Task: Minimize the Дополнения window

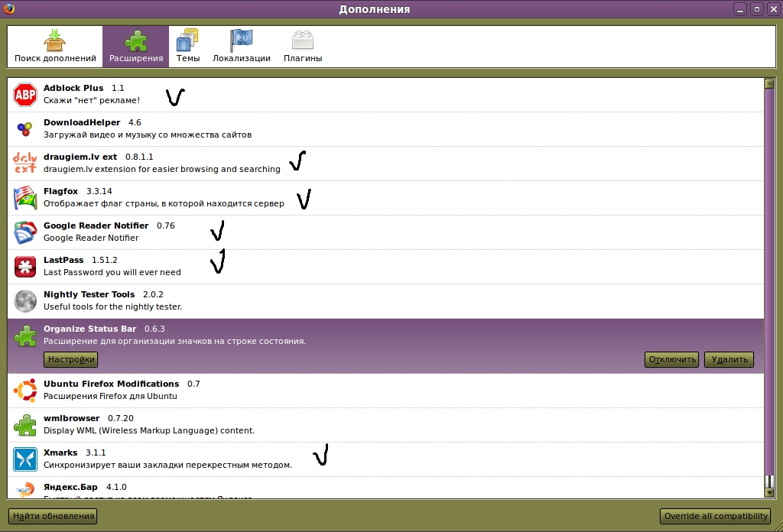Action: (x=740, y=9)
